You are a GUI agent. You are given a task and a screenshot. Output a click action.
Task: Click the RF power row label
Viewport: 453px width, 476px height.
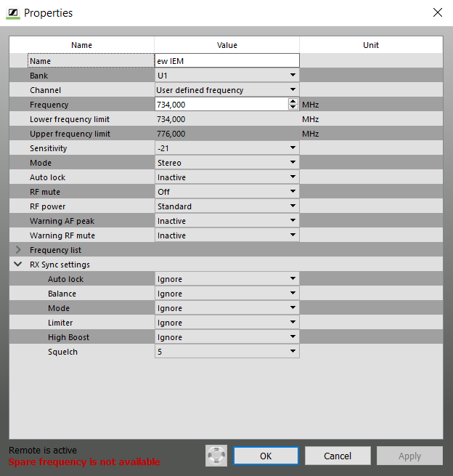coord(47,206)
